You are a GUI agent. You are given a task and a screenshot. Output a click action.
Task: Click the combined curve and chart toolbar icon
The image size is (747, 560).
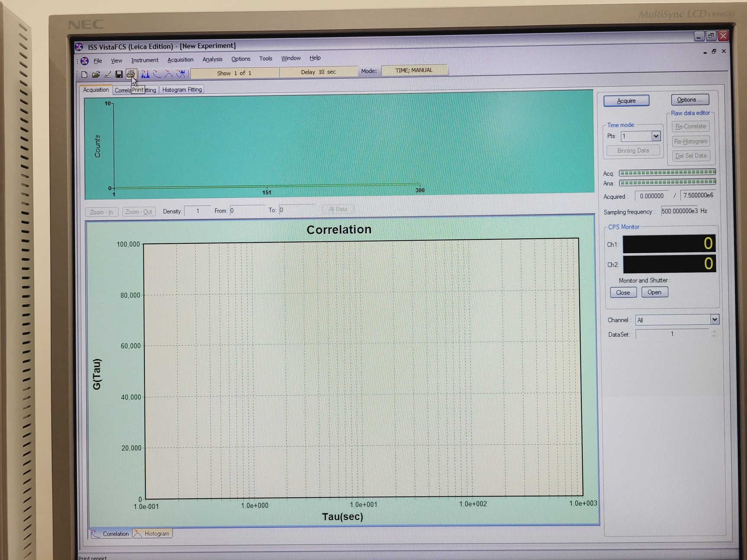tap(181, 74)
